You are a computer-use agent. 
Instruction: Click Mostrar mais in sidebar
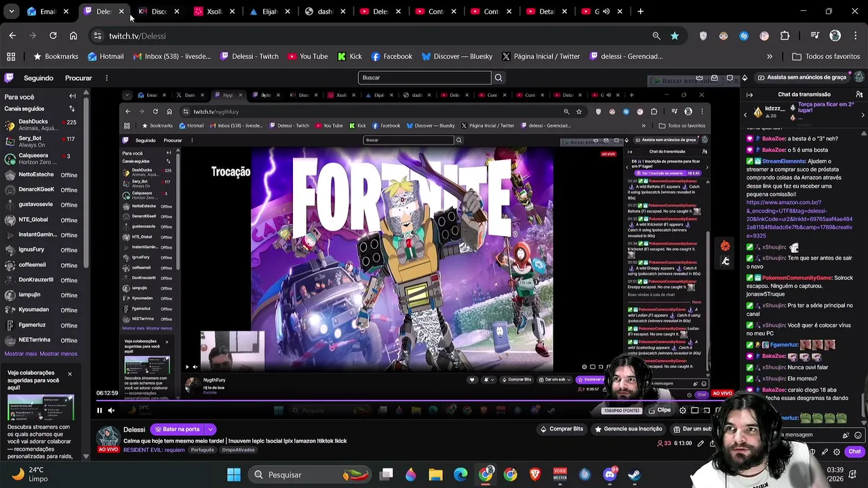click(20, 354)
